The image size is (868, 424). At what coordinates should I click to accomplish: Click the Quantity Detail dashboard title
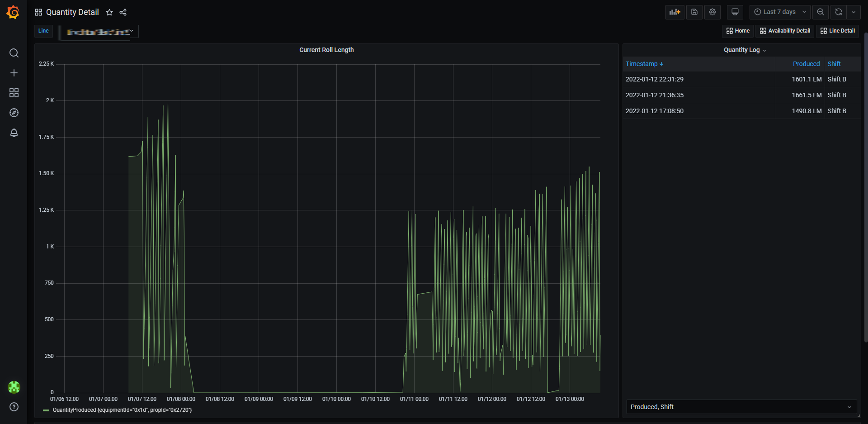[72, 12]
